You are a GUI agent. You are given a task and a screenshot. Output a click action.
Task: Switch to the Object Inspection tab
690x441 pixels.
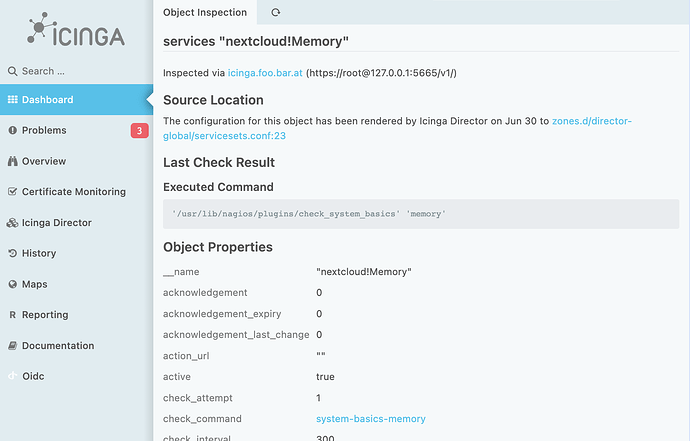(x=205, y=12)
